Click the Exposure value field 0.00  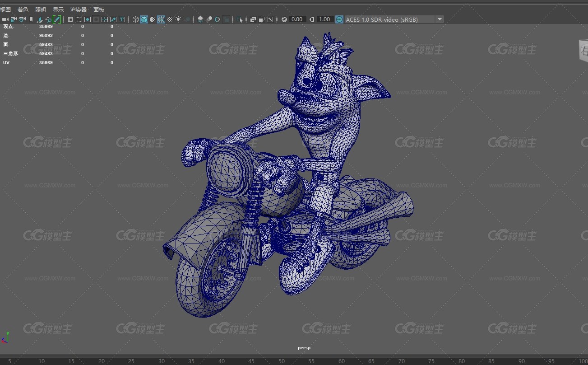(x=298, y=19)
